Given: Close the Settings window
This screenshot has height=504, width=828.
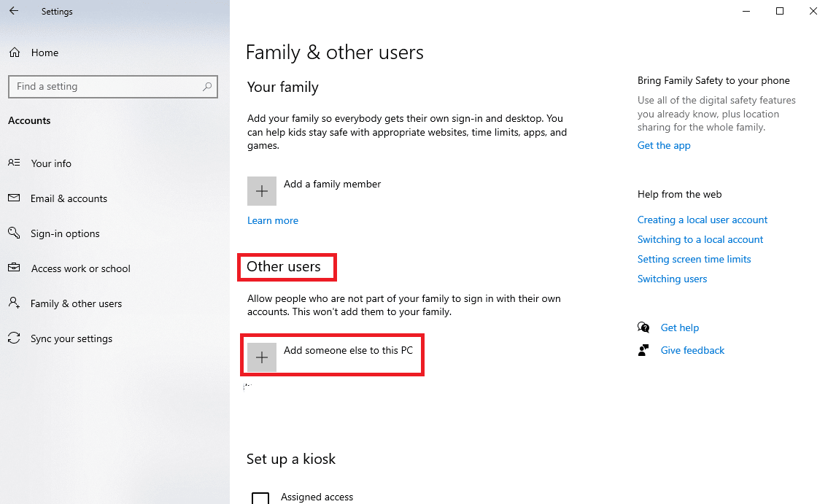Looking at the screenshot, I should pyautogui.click(x=813, y=11).
